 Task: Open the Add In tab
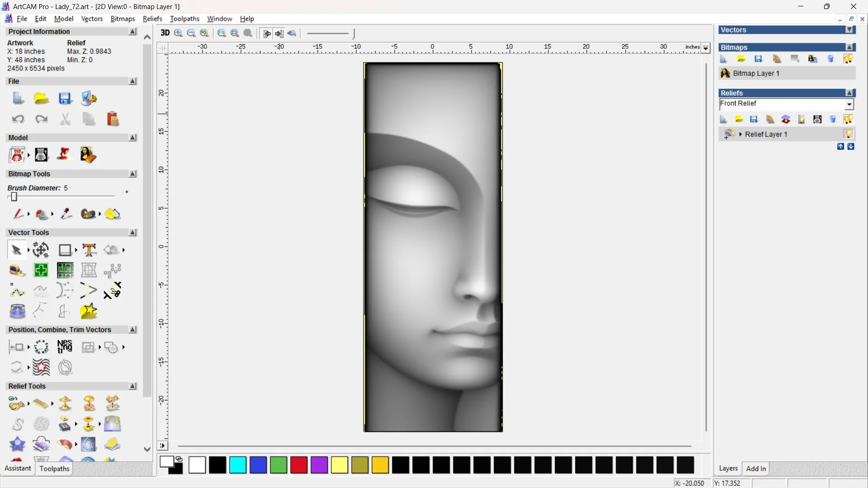pos(756,469)
